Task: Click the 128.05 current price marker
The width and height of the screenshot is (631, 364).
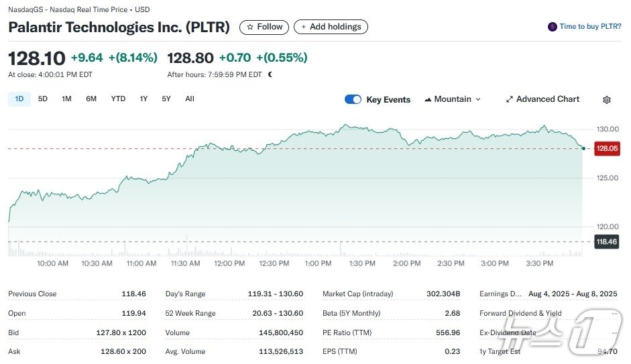Action: pos(606,149)
